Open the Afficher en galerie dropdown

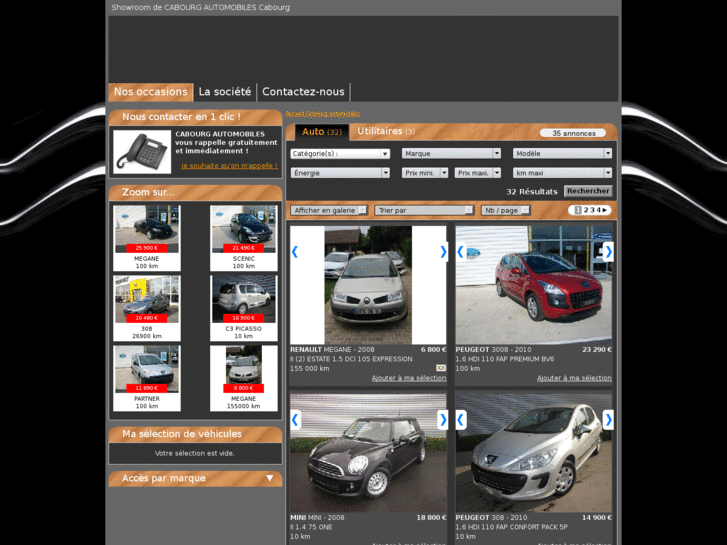[329, 210]
